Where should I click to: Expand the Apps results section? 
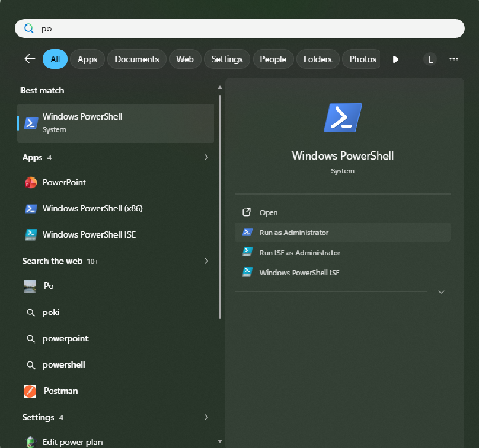[x=206, y=157]
